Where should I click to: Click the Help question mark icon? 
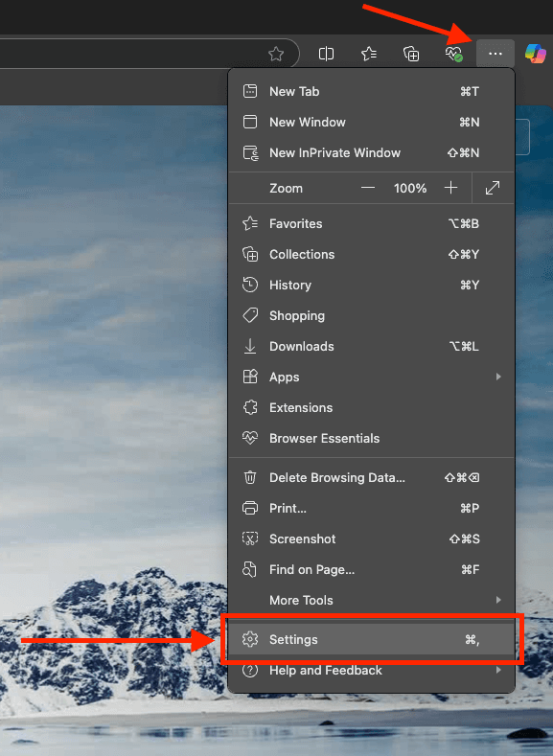click(x=250, y=670)
